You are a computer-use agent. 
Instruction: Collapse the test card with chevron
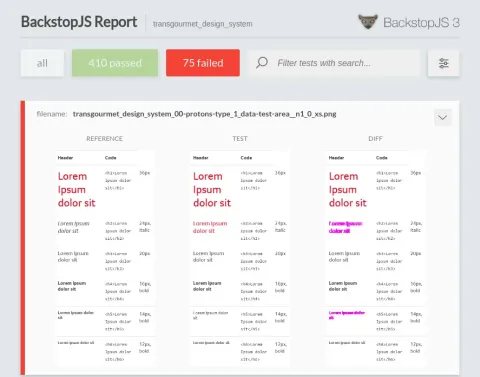pyautogui.click(x=443, y=117)
